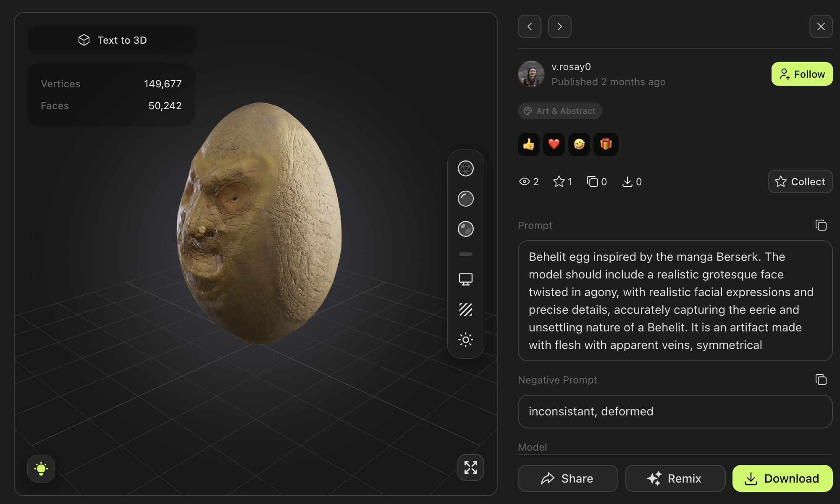Close the model detail panel
The image size is (840, 504).
pos(821,26)
